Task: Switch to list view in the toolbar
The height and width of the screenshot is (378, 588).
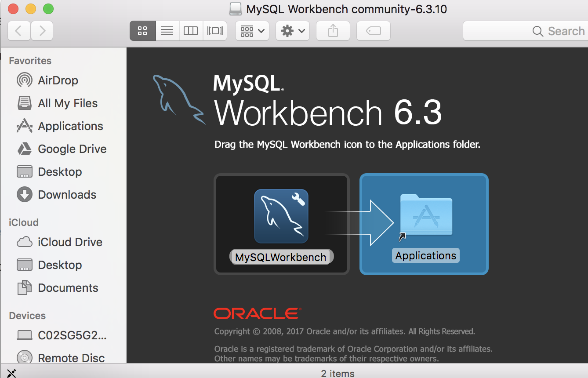Action: [x=167, y=31]
